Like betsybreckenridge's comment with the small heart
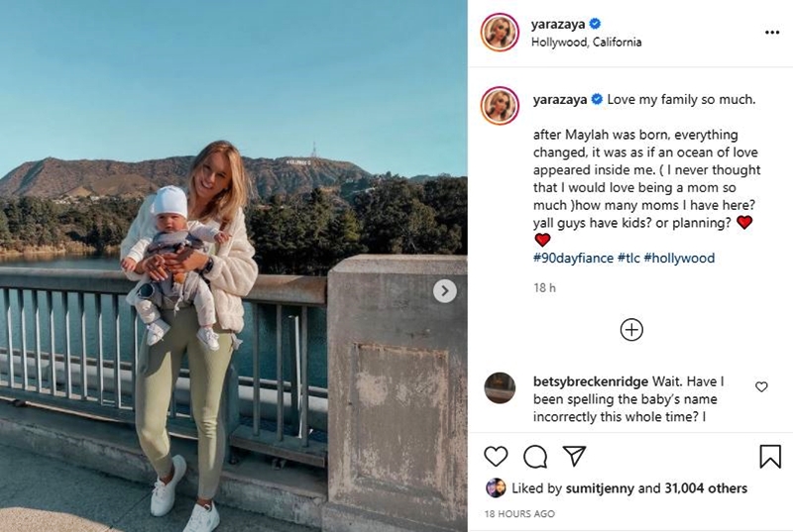This screenshot has width=793, height=532. (x=761, y=387)
